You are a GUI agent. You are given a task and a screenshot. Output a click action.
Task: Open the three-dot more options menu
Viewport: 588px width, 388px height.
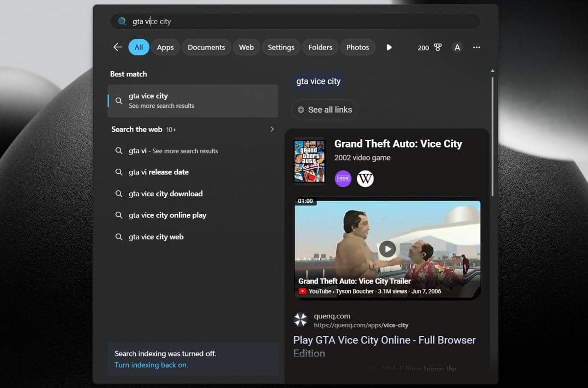tap(476, 47)
